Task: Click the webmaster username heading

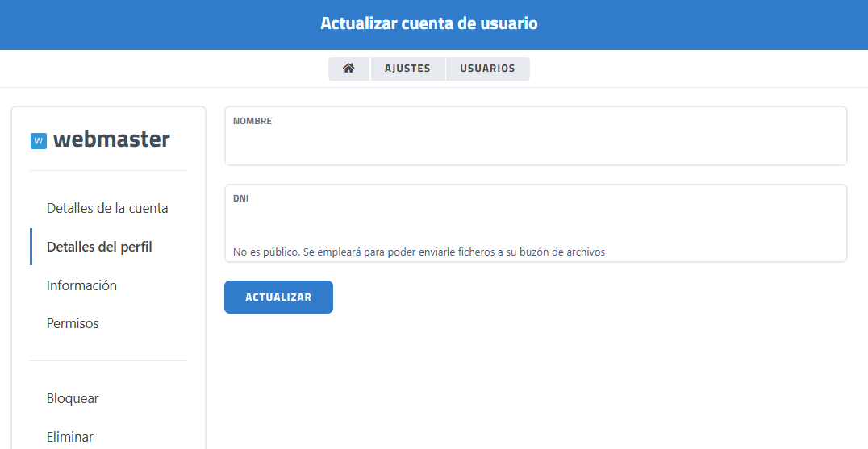Action: (111, 139)
